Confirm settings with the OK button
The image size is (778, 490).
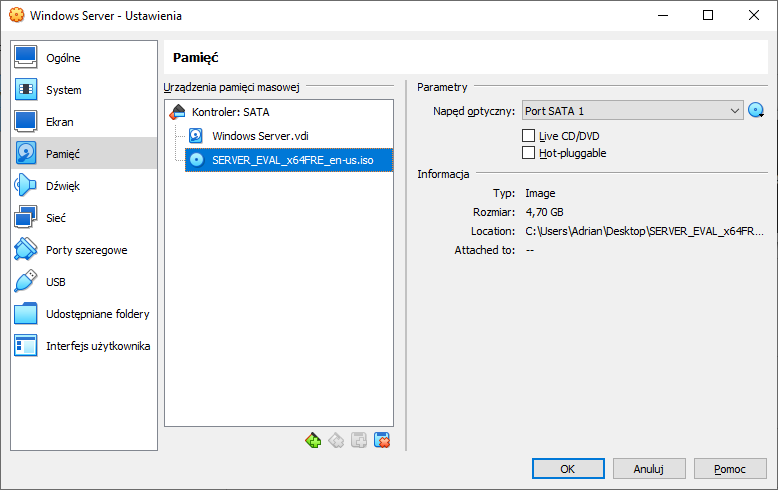point(568,469)
